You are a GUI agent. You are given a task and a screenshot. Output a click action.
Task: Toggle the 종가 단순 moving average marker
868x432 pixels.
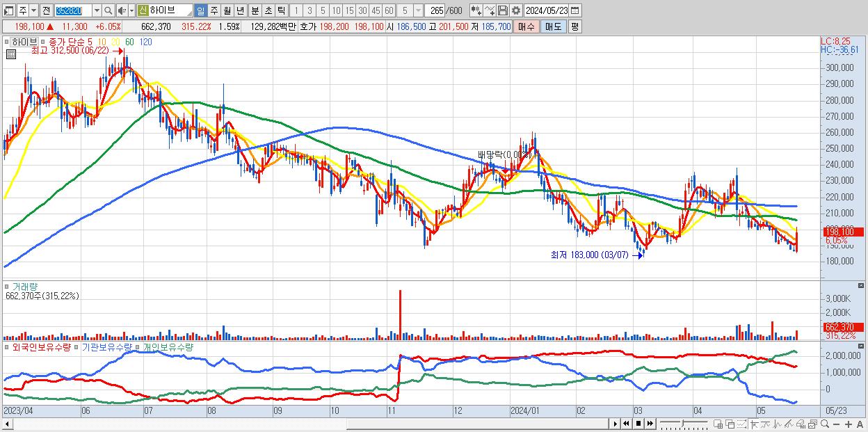(43, 42)
